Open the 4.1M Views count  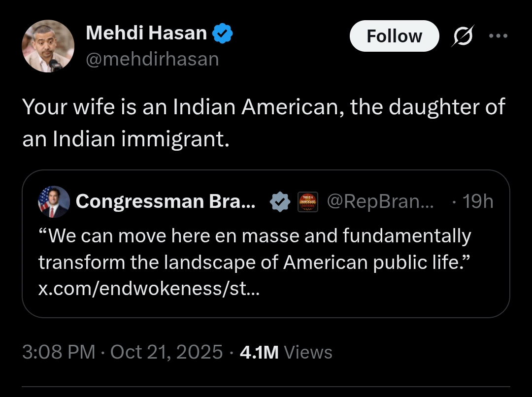coord(285,352)
